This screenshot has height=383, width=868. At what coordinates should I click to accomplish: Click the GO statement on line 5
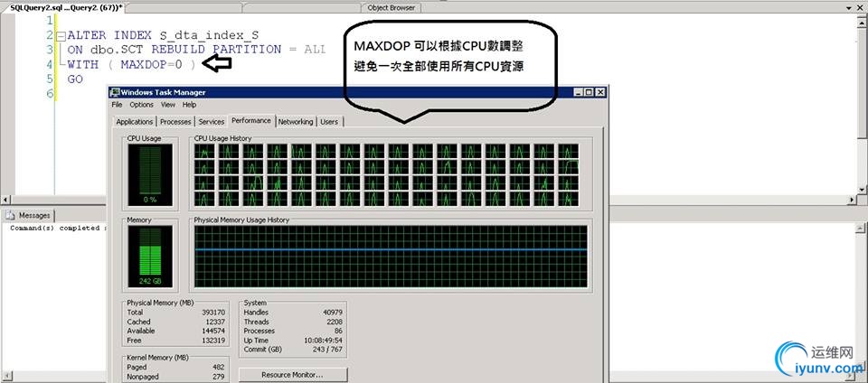[x=75, y=79]
